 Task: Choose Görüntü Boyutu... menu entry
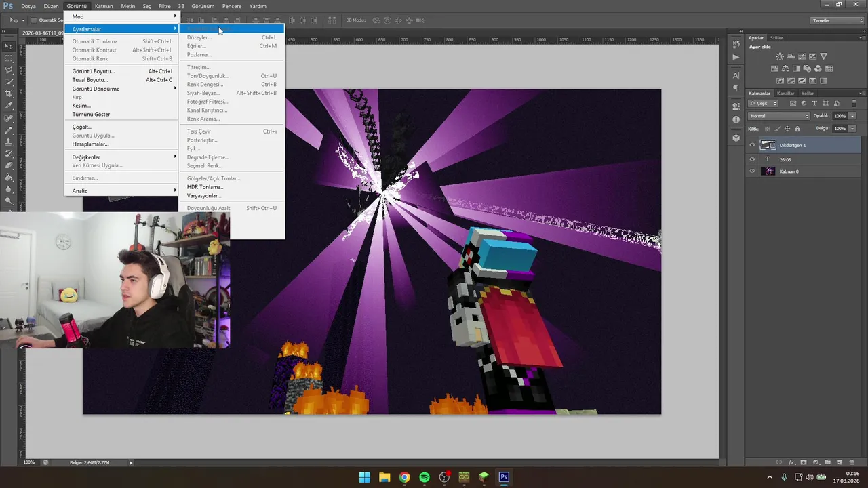tap(121, 71)
